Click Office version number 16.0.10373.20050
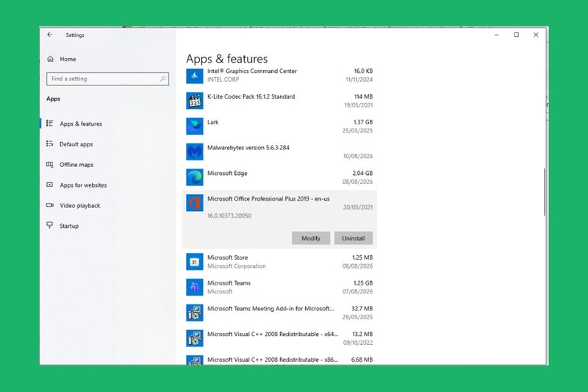 point(229,215)
